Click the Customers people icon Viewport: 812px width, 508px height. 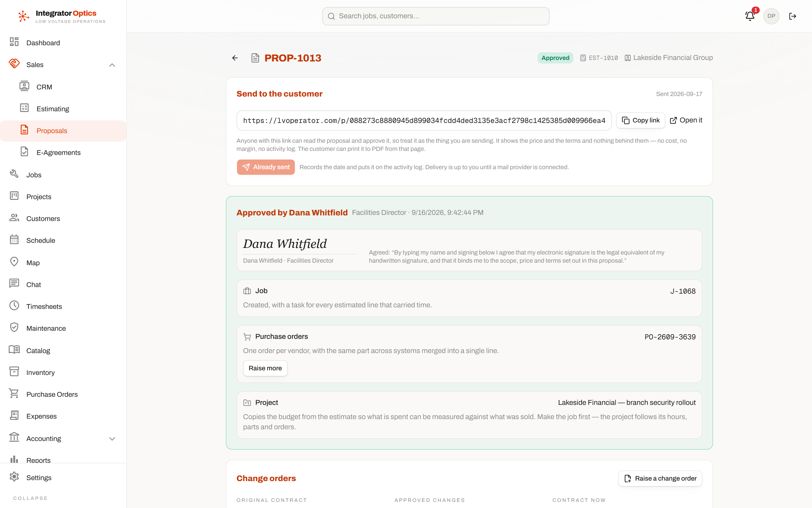click(x=14, y=217)
